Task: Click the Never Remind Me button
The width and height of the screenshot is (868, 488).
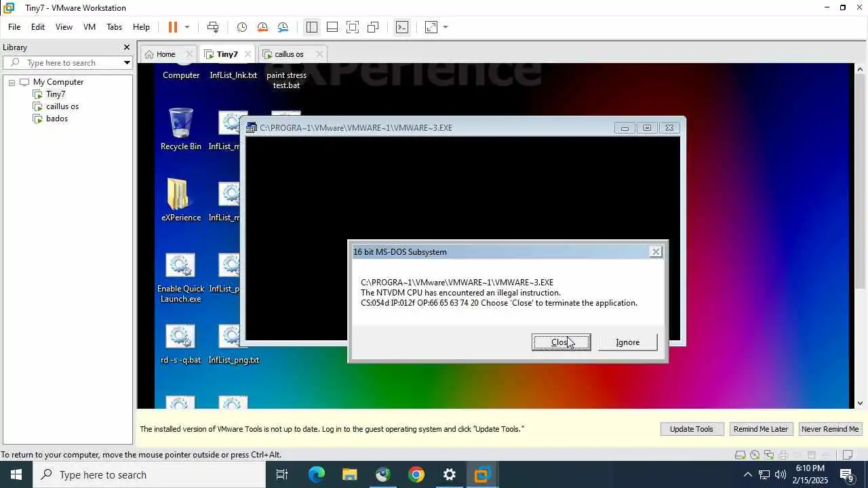Action: click(x=830, y=429)
